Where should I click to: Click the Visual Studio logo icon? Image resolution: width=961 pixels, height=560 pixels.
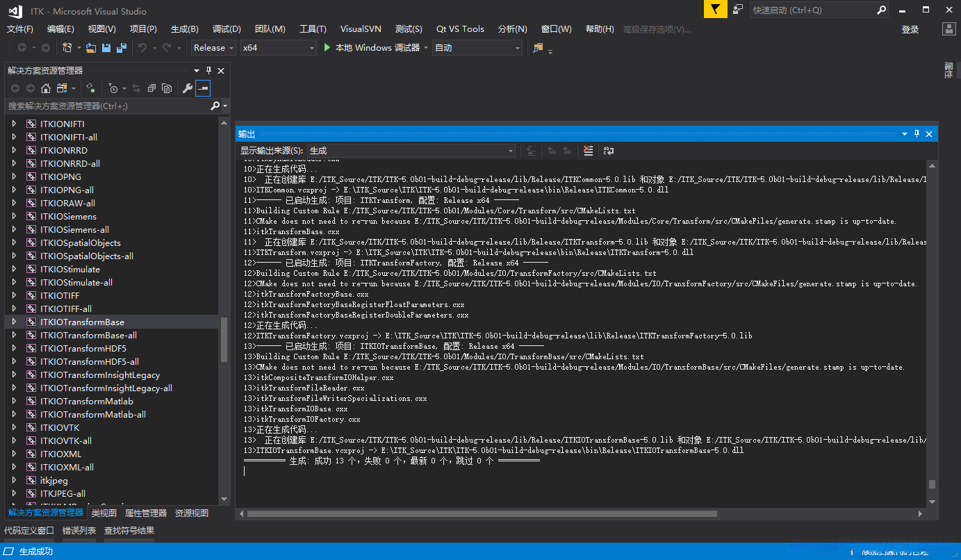click(x=15, y=10)
